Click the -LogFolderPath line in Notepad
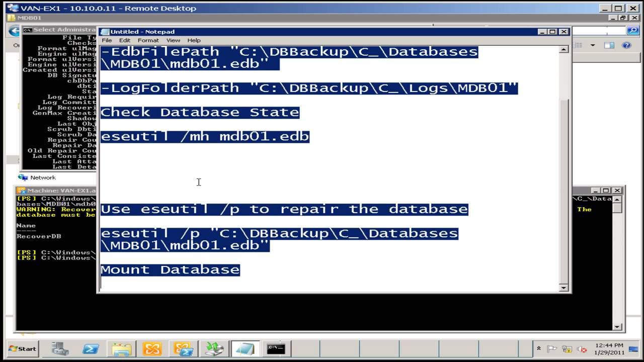The height and width of the screenshot is (362, 644). point(309,88)
